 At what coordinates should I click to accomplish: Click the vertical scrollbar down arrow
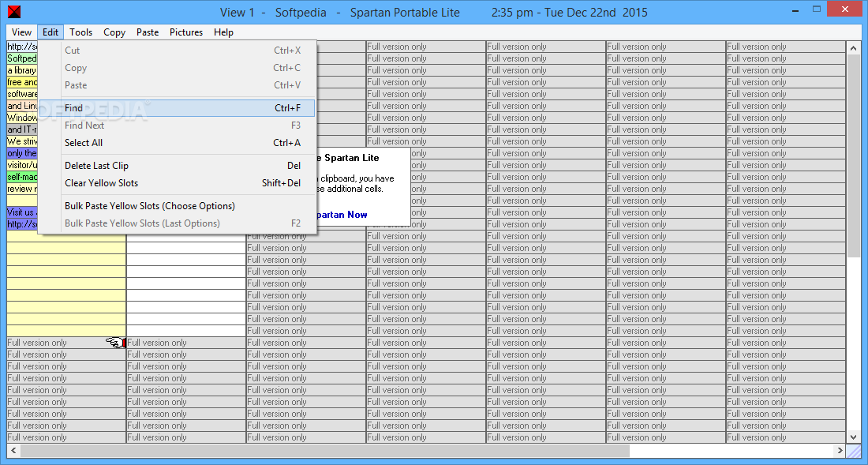point(853,437)
